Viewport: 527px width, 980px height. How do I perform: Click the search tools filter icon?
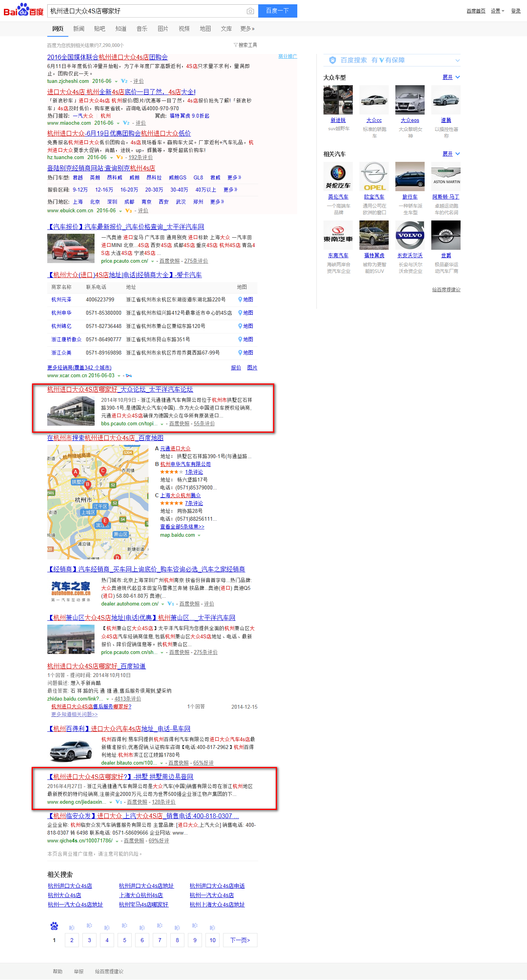click(236, 45)
